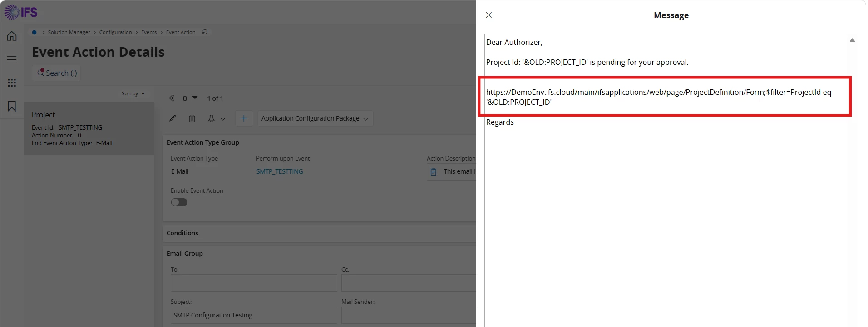868x327 pixels.
Task: Click the Email Group section header
Action: [x=185, y=254]
